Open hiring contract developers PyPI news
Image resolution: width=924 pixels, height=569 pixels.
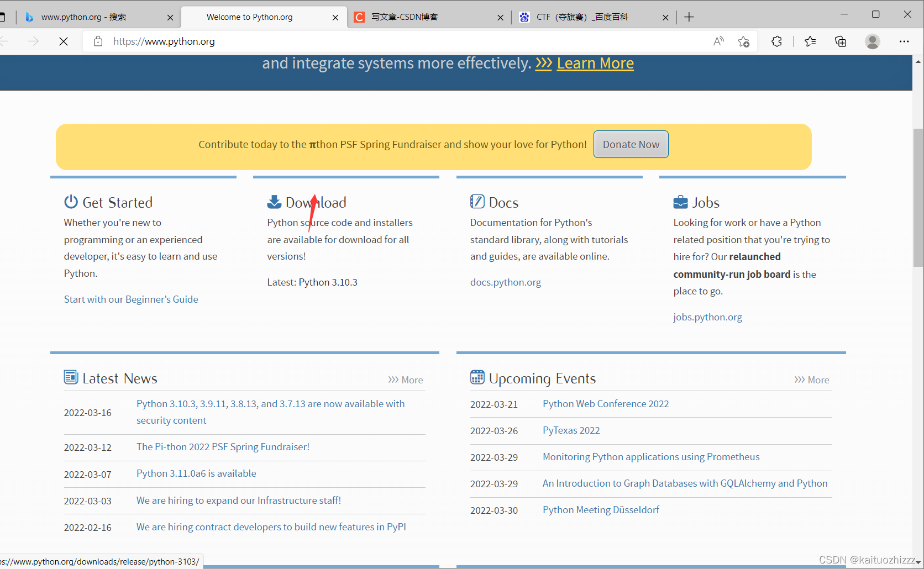[x=271, y=527]
